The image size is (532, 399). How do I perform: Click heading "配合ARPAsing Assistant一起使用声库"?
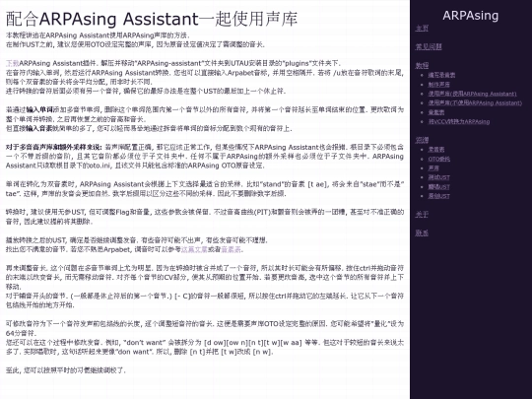(152, 19)
